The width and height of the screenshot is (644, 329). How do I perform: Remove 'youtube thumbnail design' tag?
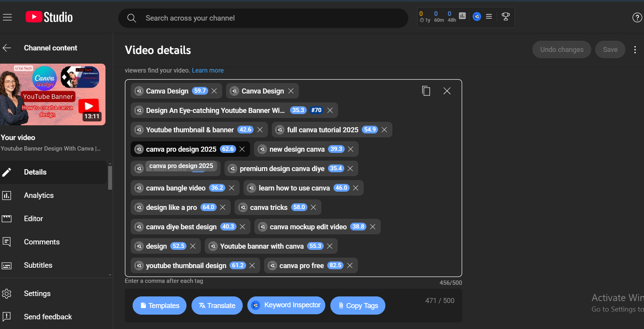tap(252, 265)
